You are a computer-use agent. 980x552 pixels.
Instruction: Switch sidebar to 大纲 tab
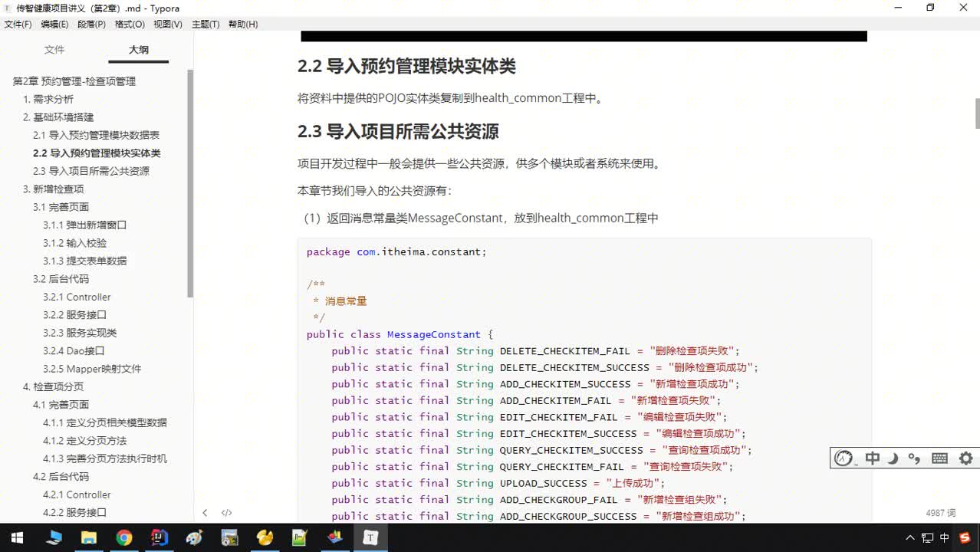[x=139, y=50]
